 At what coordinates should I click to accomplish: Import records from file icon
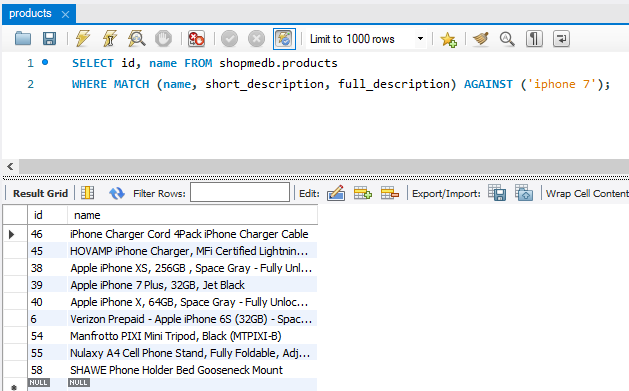(524, 193)
